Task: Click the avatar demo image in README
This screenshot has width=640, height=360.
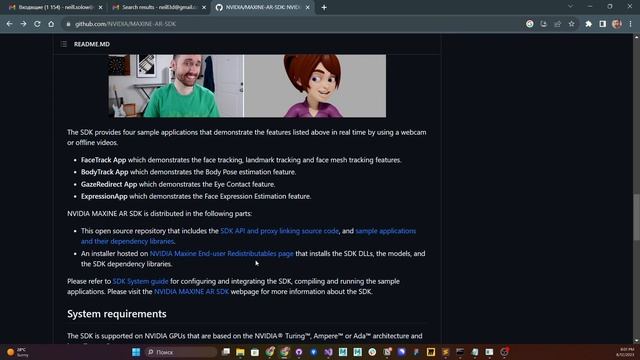Action: click(x=247, y=86)
